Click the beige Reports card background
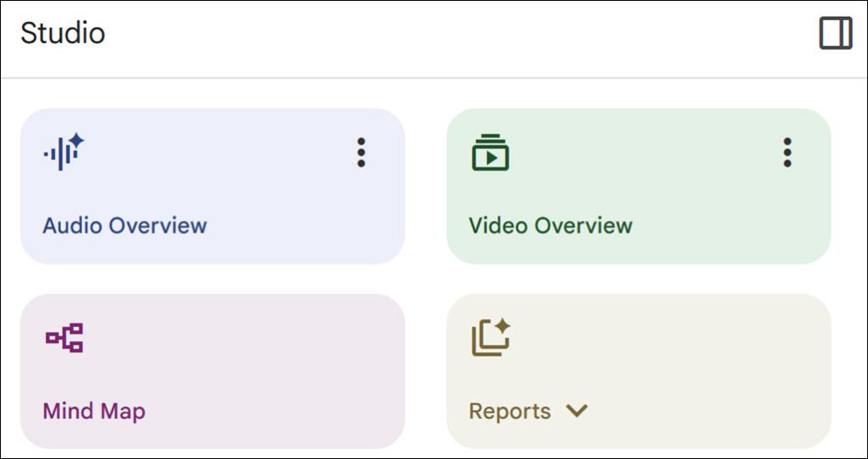Screen dimensions: 868x459 coord(639,372)
